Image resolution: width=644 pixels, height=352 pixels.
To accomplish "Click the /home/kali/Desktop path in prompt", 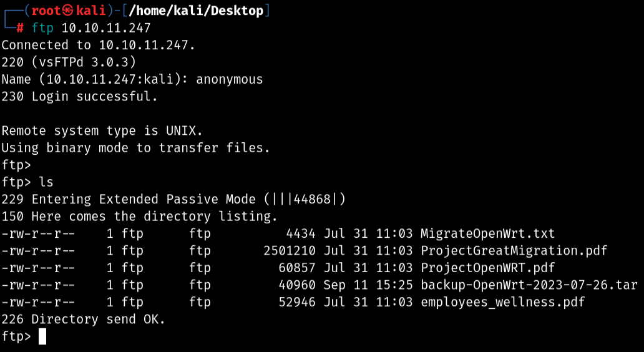I will [196, 11].
